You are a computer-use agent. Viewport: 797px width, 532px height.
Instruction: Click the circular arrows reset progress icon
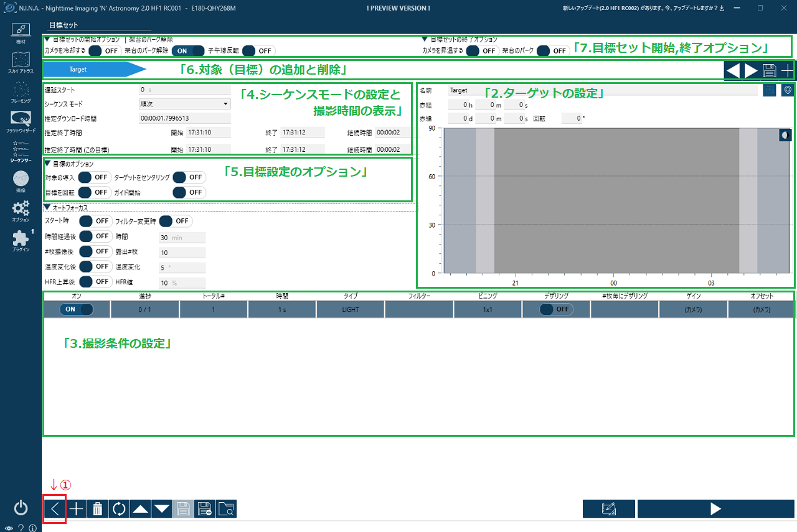click(119, 509)
